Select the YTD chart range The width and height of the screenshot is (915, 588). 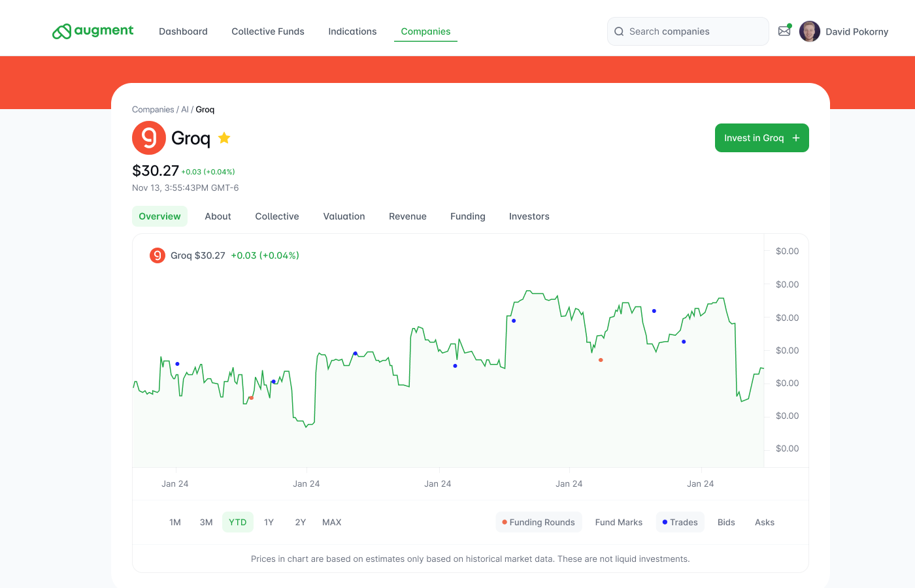coord(238,522)
